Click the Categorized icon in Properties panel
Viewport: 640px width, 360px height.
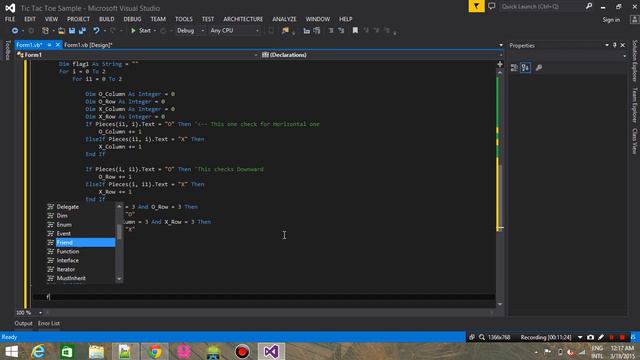[x=514, y=68]
